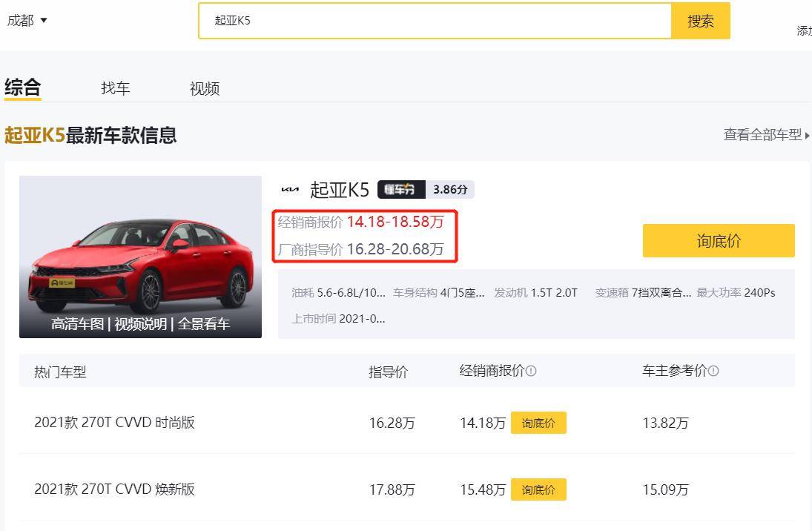This screenshot has width=812, height=531.
Task: Click the 上市时间 2021 spec text
Action: pos(338,319)
